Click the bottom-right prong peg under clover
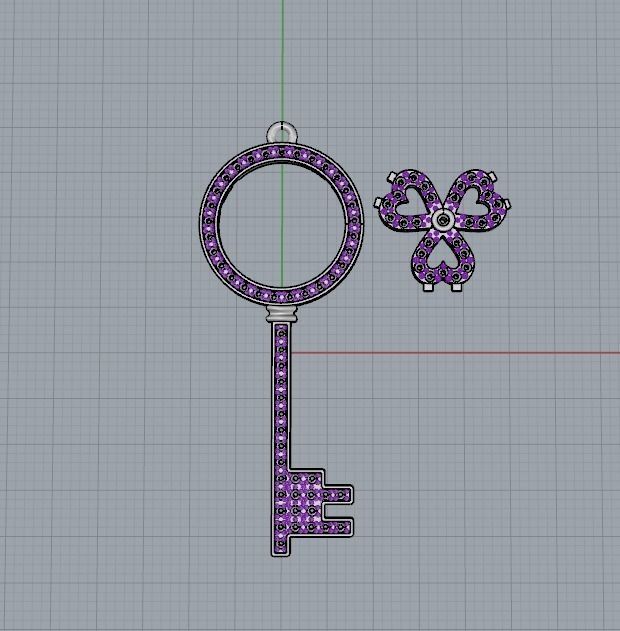The height and width of the screenshot is (631, 620). click(x=457, y=288)
